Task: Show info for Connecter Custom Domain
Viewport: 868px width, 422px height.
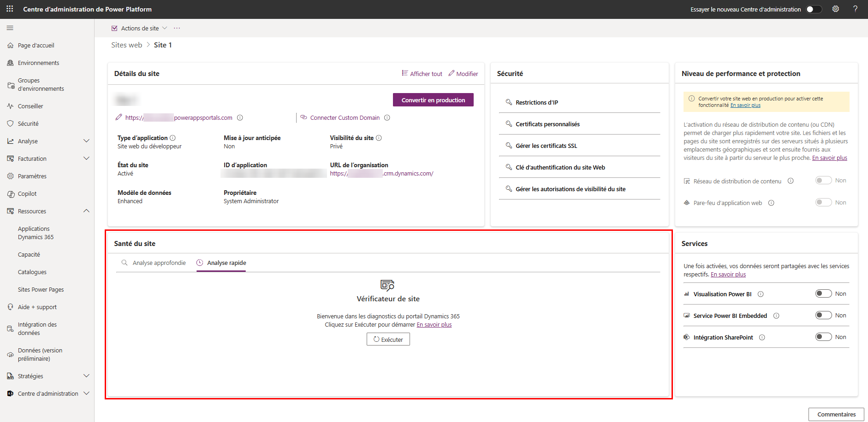Action: pyautogui.click(x=387, y=117)
